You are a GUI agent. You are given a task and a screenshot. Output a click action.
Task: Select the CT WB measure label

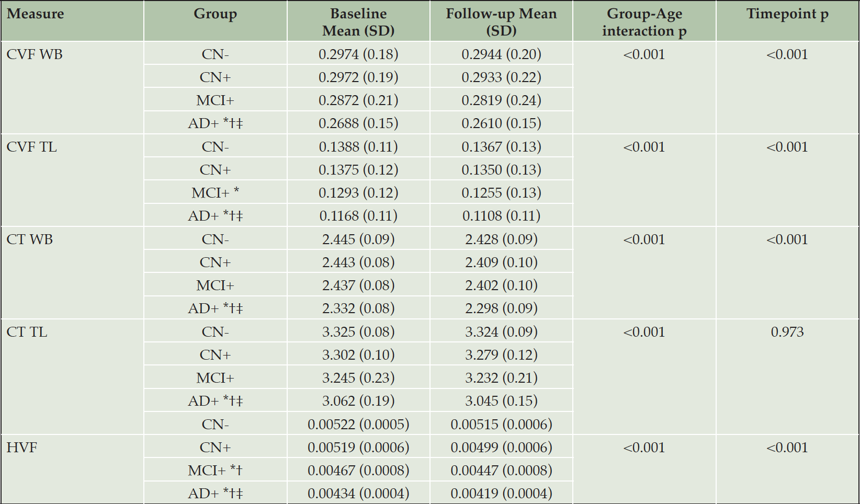coord(30,239)
